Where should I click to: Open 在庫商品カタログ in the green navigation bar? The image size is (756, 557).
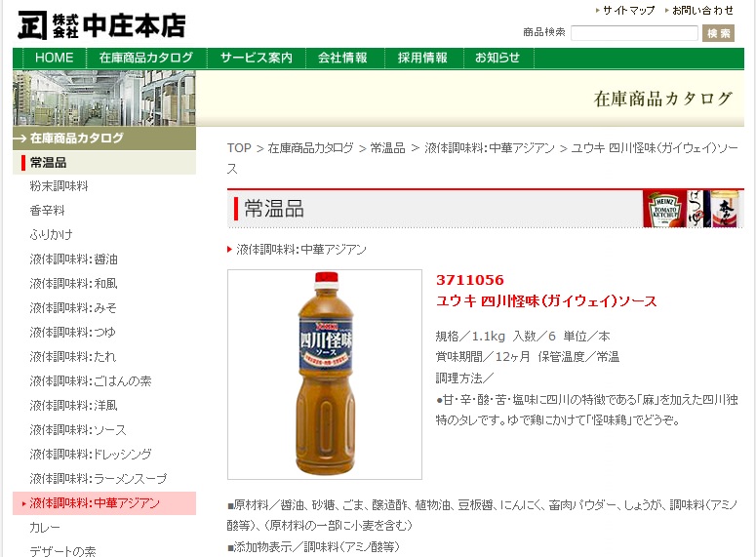(146, 59)
